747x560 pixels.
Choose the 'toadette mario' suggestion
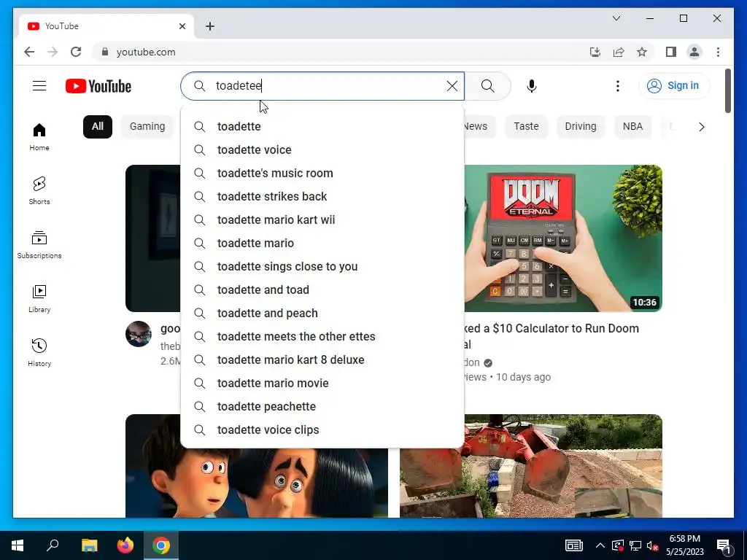pos(322,244)
